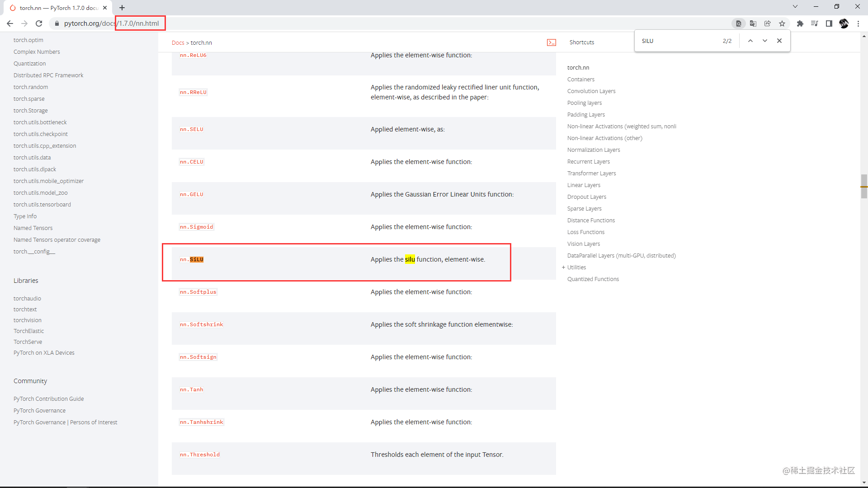
Task: Click the find-in-page search field
Action: click(x=678, y=41)
